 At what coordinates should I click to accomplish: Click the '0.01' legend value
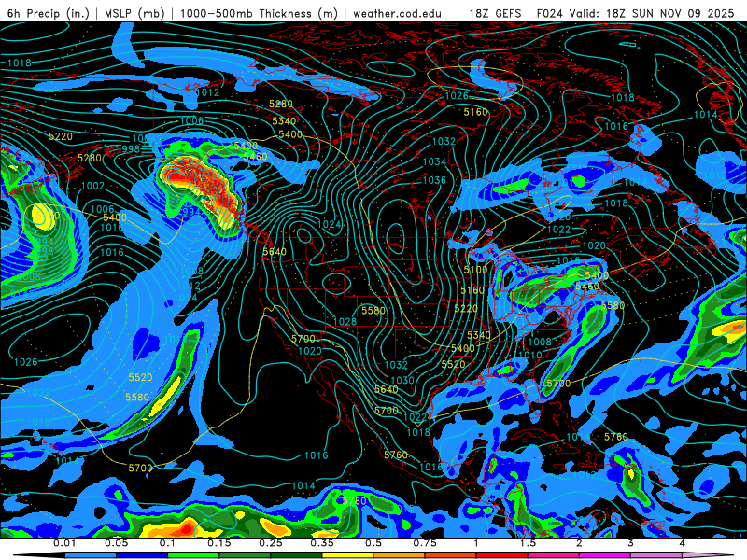(64, 543)
